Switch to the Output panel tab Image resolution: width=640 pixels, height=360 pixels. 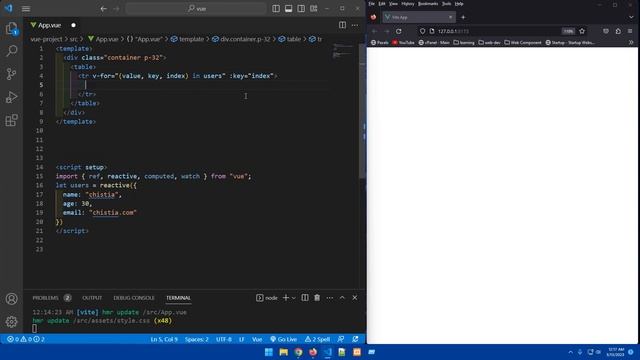pos(92,298)
